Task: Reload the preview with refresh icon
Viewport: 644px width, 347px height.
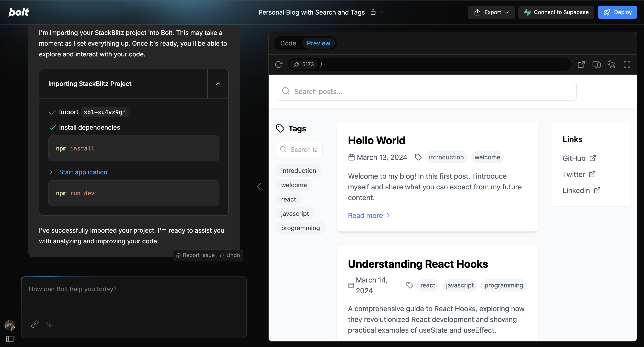Action: 279,64
